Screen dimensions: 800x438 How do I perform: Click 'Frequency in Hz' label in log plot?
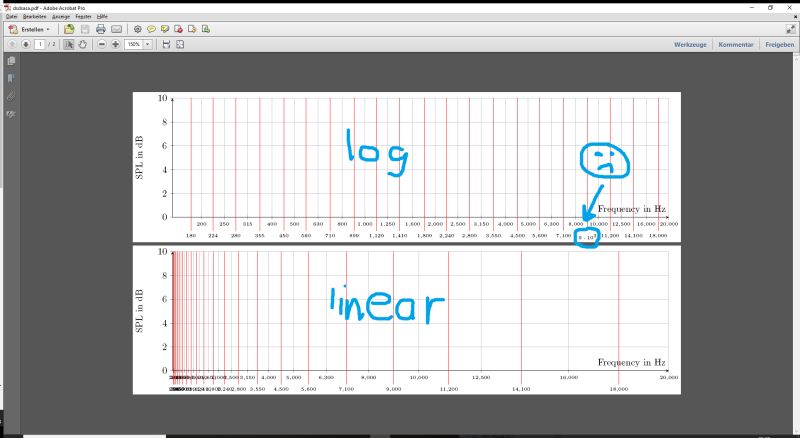click(632, 209)
